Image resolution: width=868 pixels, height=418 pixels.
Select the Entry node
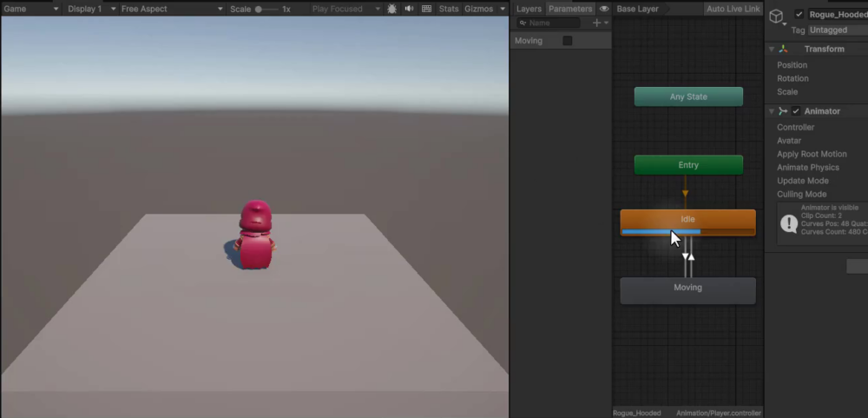(688, 164)
